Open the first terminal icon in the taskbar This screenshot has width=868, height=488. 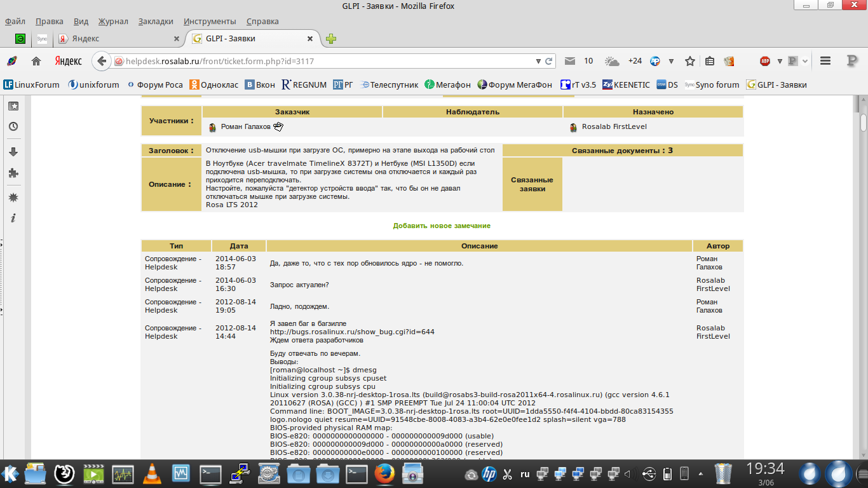click(210, 474)
